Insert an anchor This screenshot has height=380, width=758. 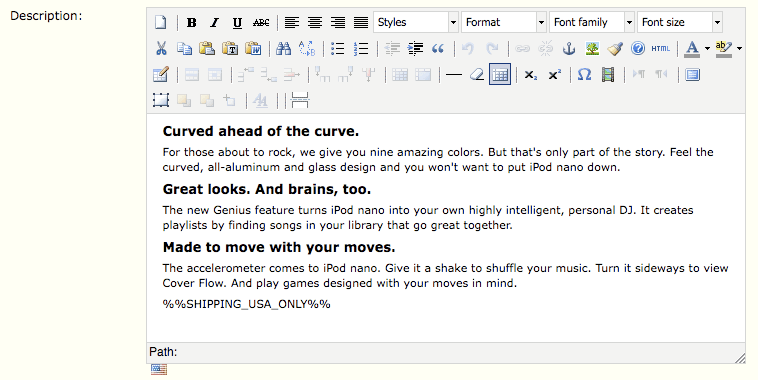568,48
